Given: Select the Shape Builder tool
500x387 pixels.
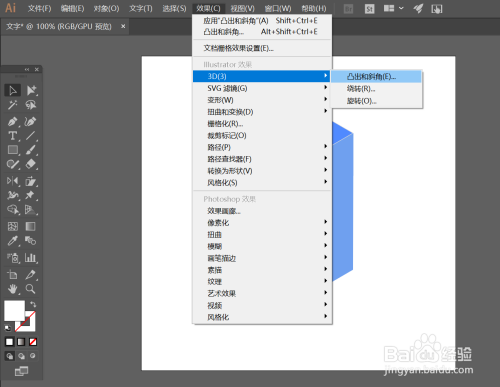Looking at the screenshot, I should click(13, 209).
